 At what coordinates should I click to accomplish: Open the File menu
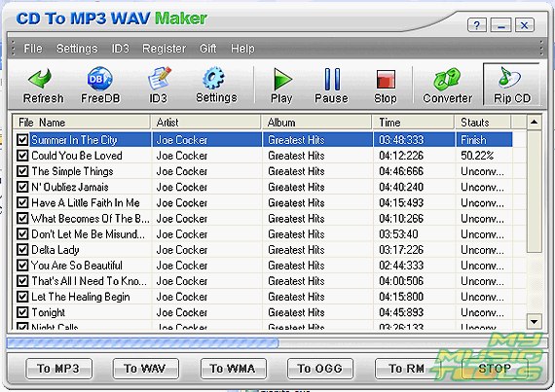pos(33,48)
